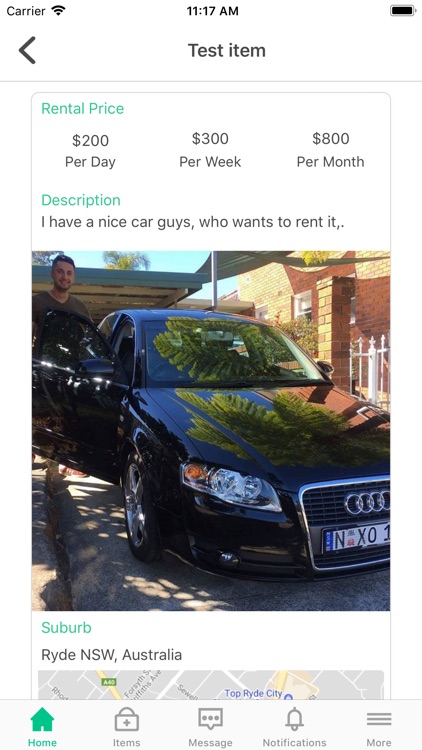
Task: Open the Notifications bell icon
Action: (295, 719)
